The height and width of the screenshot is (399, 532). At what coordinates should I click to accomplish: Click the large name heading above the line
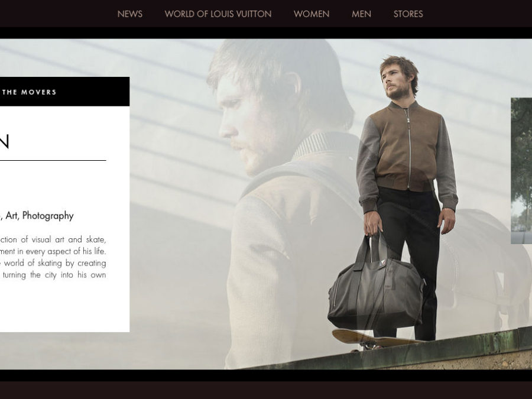click(4, 141)
